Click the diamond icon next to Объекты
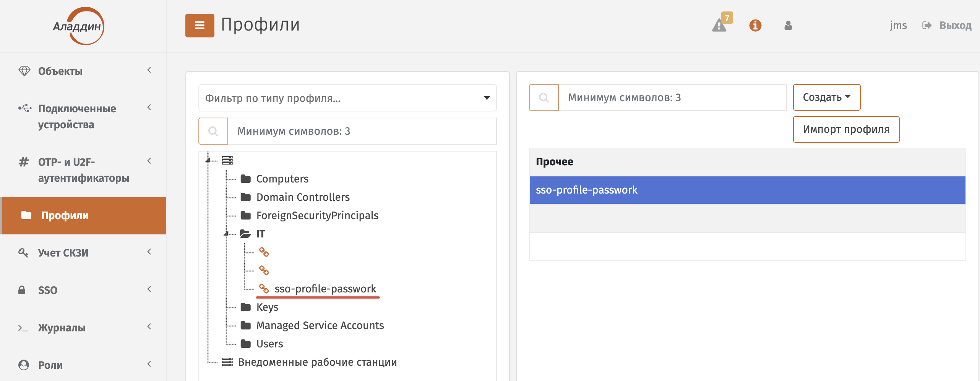 24,71
